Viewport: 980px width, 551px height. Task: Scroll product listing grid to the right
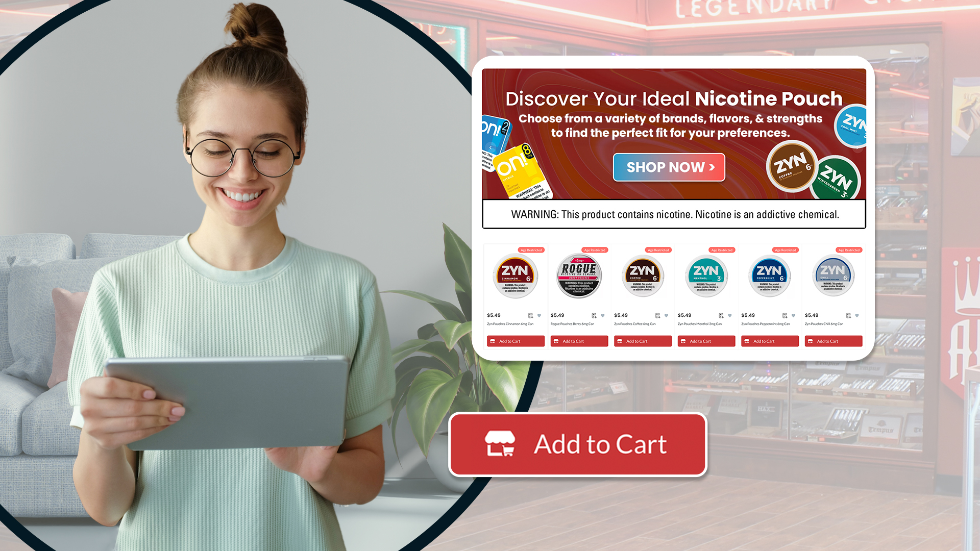pyautogui.click(x=864, y=296)
